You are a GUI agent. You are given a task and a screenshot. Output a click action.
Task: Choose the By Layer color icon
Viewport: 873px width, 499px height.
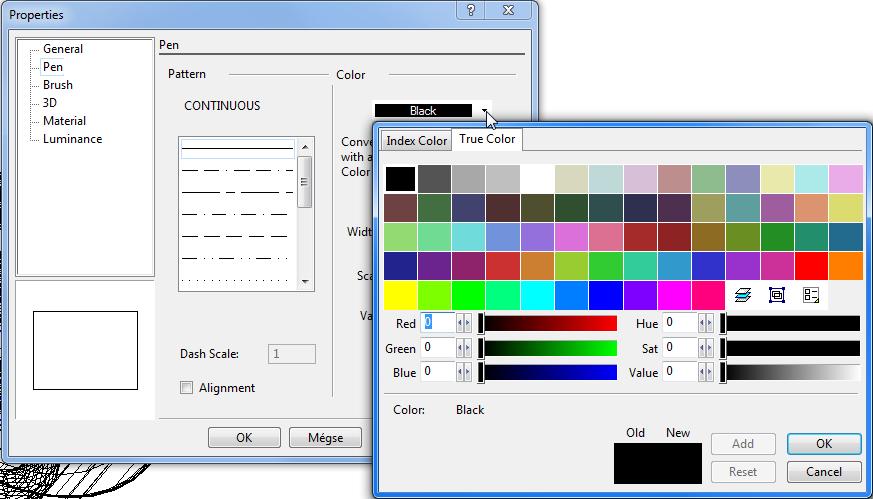[x=743, y=295]
